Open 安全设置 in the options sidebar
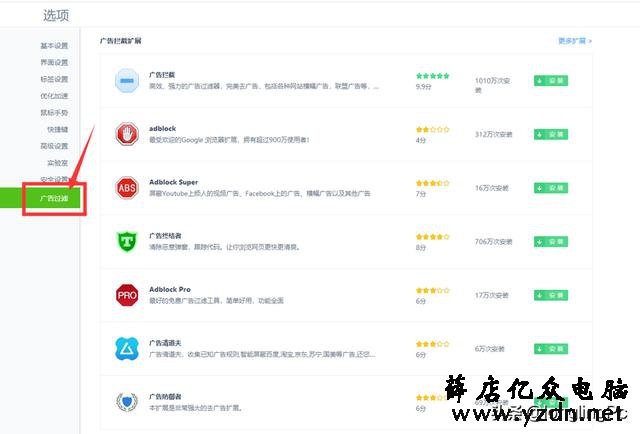Image resolution: width=640 pixels, height=434 pixels. (x=54, y=179)
